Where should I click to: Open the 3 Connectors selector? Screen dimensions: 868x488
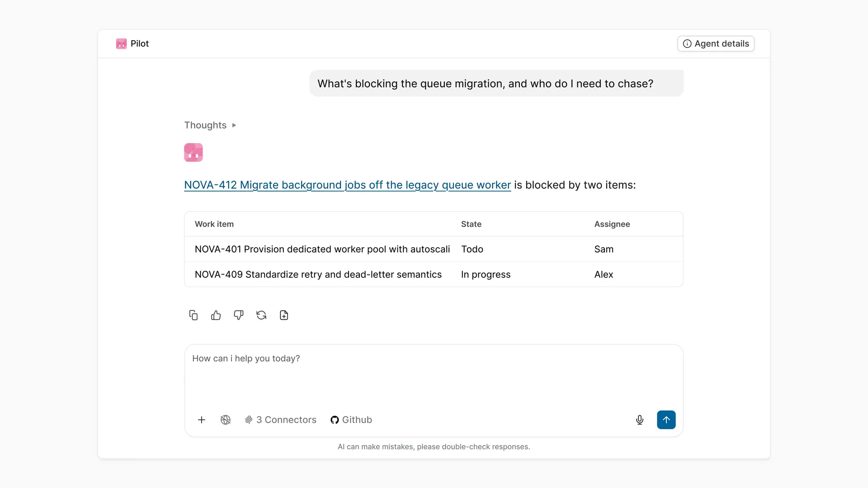point(281,420)
